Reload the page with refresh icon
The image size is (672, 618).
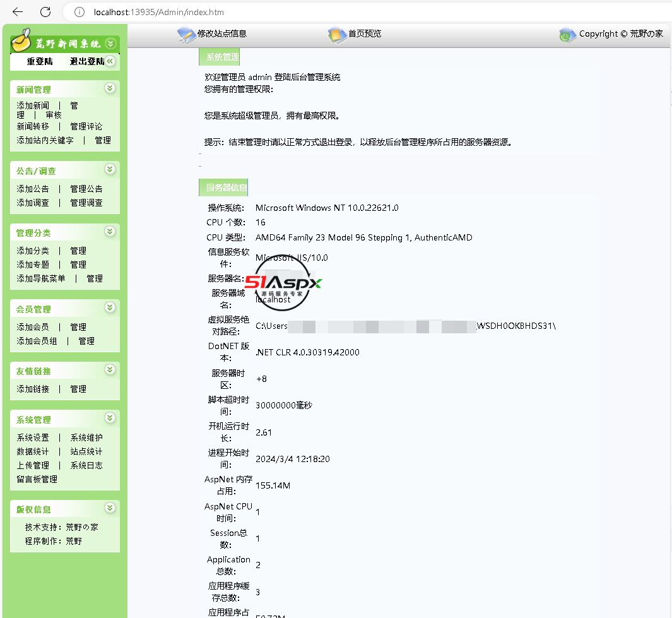pyautogui.click(x=45, y=12)
